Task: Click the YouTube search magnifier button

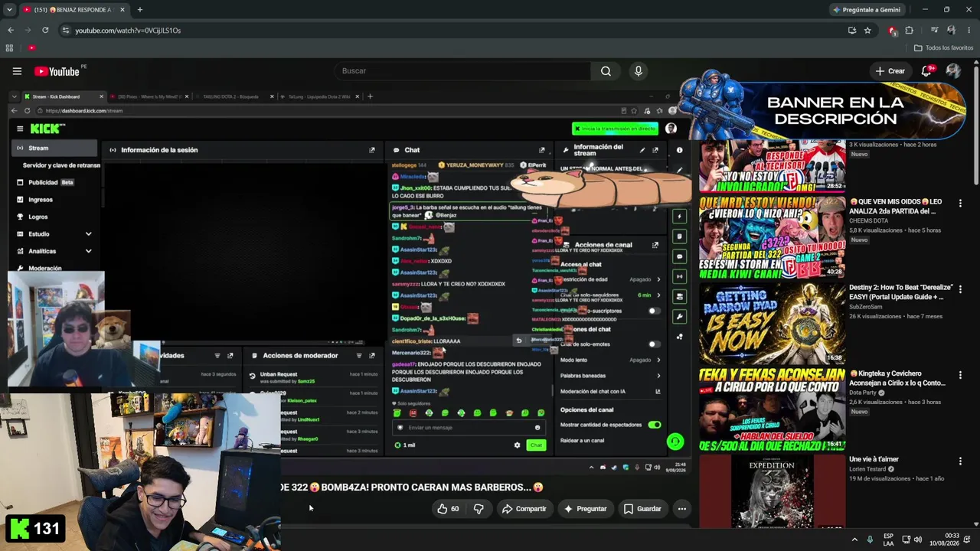Action: [x=606, y=71]
